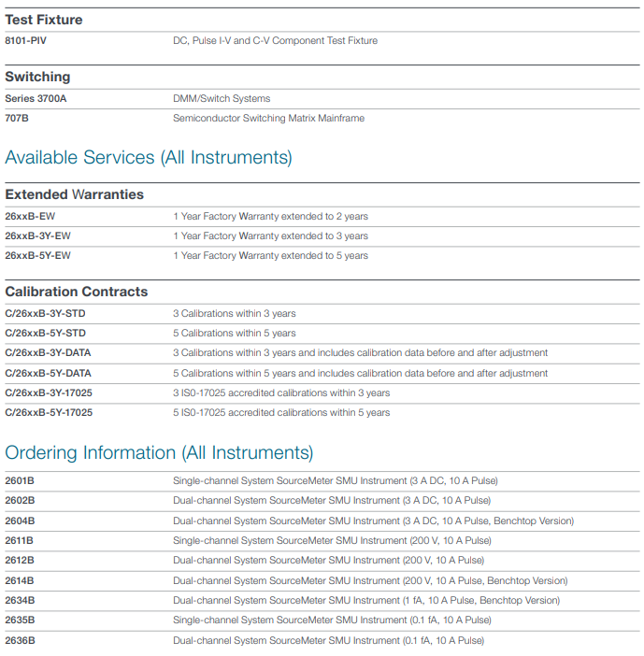Select the '2611B' model number
This screenshot has height=656, width=644.
[19, 540]
